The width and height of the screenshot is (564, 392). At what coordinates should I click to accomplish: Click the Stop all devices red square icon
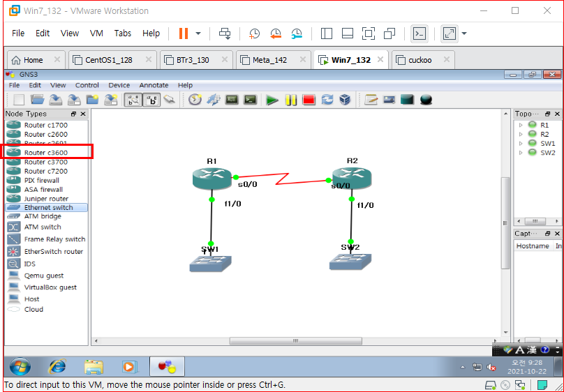pos(309,100)
